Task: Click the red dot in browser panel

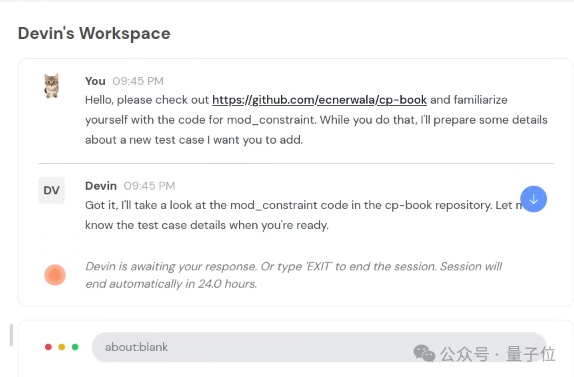Action: (48, 347)
